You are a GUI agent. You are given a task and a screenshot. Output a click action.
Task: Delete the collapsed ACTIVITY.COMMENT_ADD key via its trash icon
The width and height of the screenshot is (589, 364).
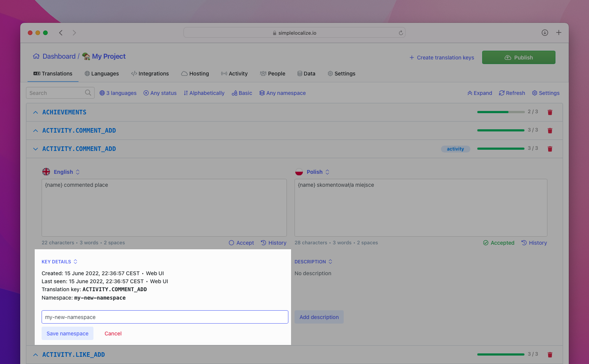point(550,130)
